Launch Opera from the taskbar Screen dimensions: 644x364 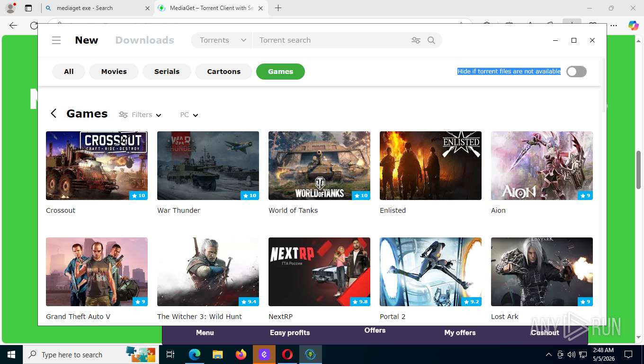(287, 355)
